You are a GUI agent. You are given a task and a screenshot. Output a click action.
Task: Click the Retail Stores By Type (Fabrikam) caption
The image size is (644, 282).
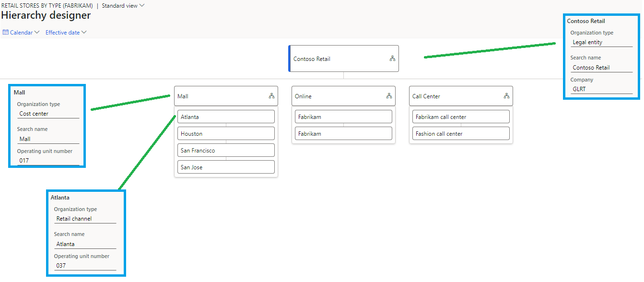pyautogui.click(x=47, y=6)
